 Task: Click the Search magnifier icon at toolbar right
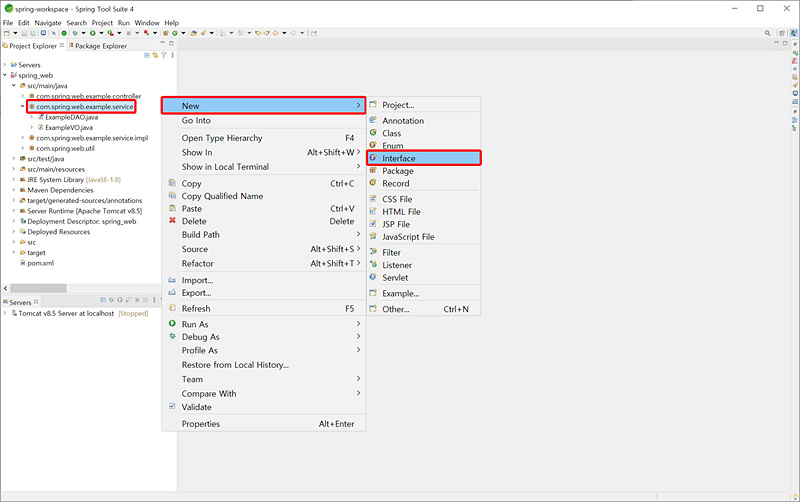[767, 33]
